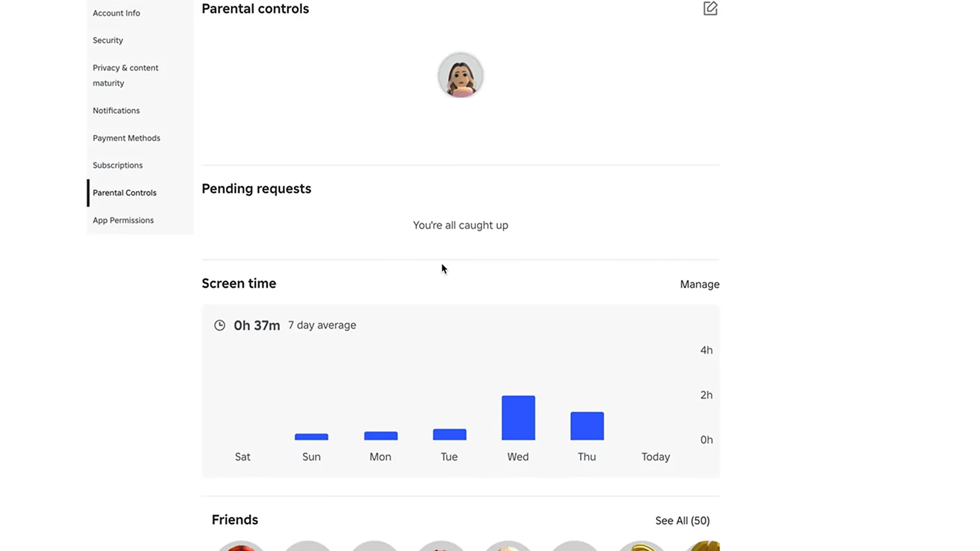
Task: Click the Sunday screen time bar
Action: tap(311, 437)
